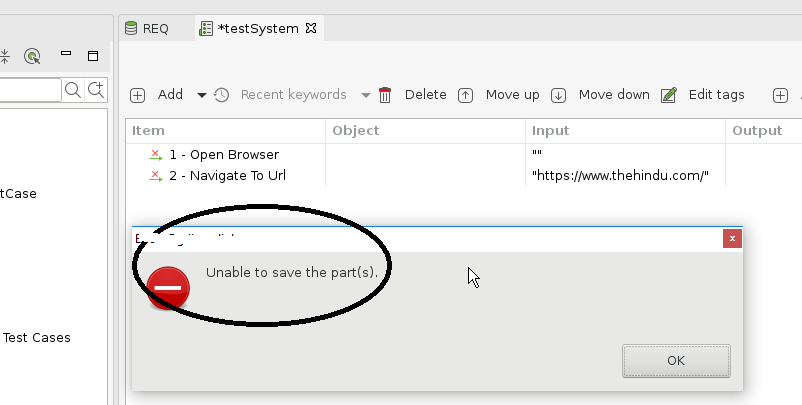Switch to the REQ tab

pyautogui.click(x=146, y=28)
